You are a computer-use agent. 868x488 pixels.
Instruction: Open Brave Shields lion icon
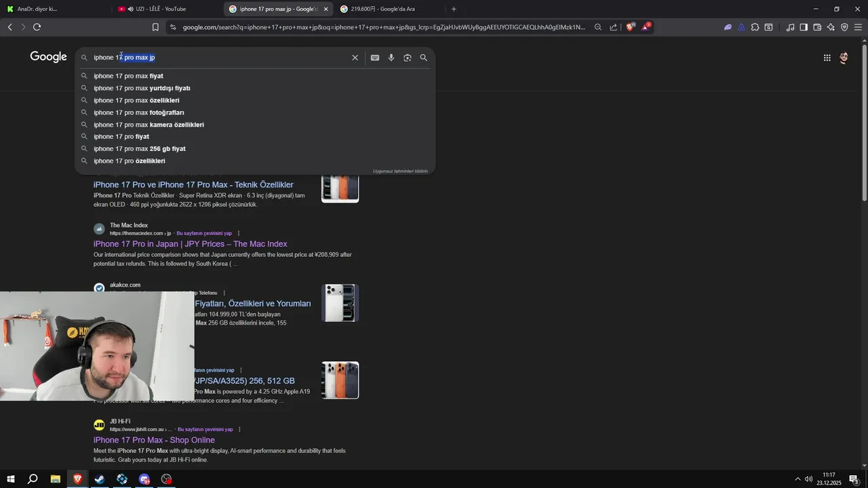point(630,27)
